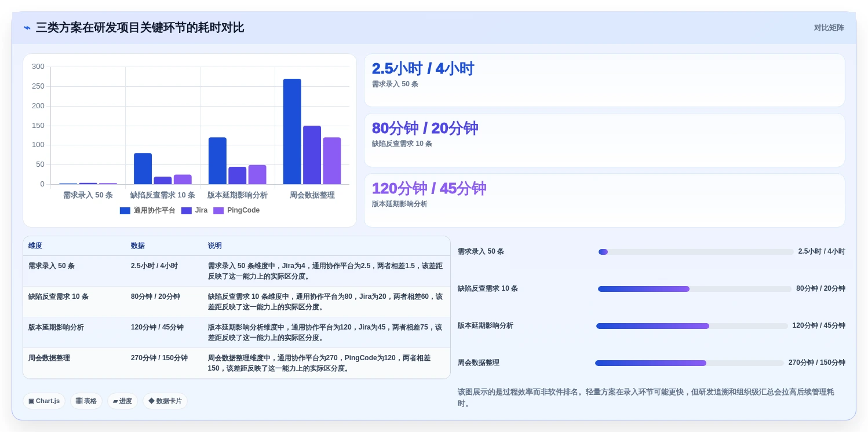Click the 需求录入 50 条 x-axis label
This screenshot has width=868, height=432.
pos(88,195)
